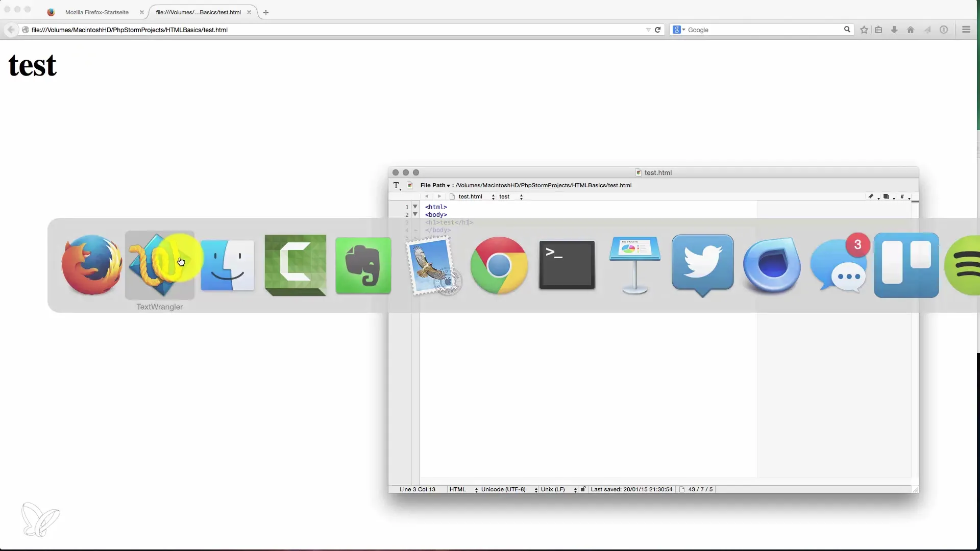
Task: Click the <body> line in the editor
Action: pyautogui.click(x=436, y=215)
